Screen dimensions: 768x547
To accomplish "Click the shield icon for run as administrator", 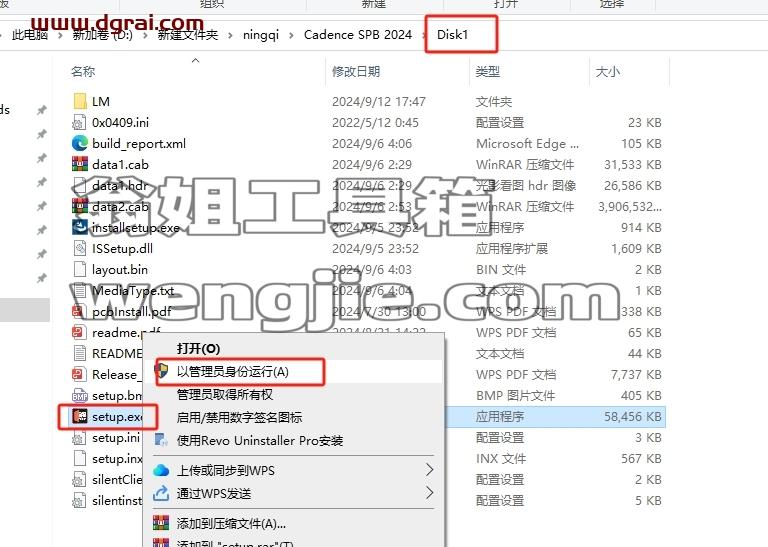I will coord(162,371).
